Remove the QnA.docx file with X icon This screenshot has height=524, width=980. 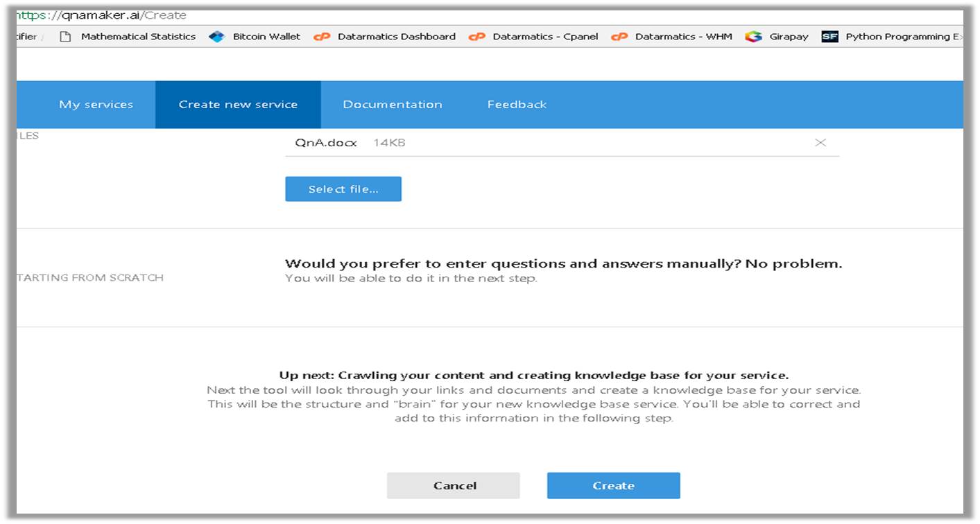(820, 143)
